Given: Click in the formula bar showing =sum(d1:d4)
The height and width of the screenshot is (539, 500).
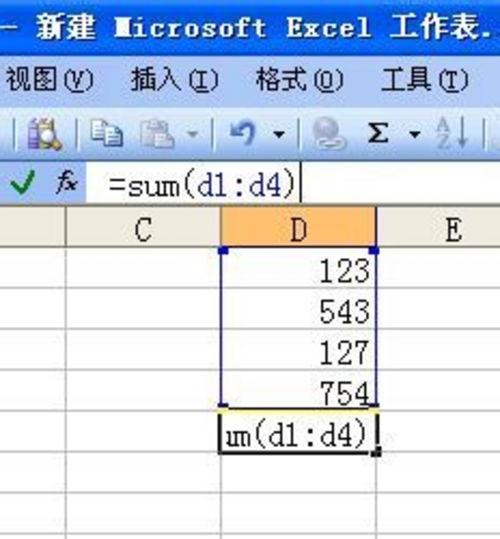Looking at the screenshot, I should coord(293,183).
